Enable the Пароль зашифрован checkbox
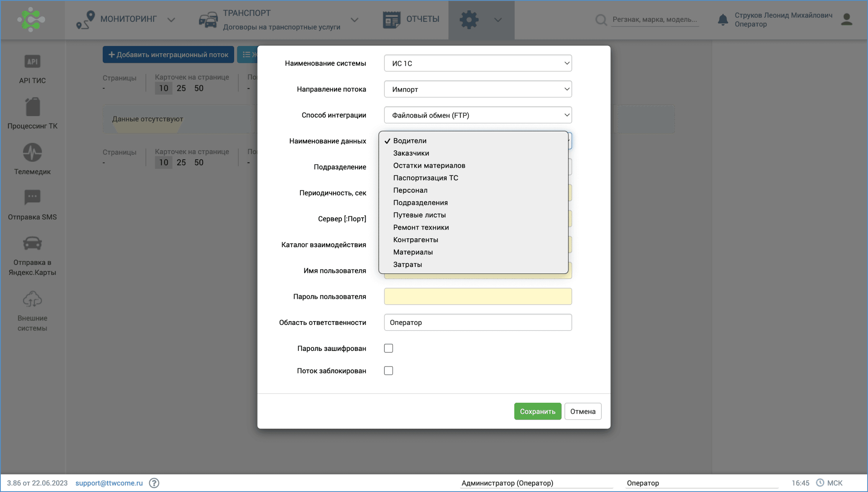The height and width of the screenshot is (492, 868). (389, 348)
